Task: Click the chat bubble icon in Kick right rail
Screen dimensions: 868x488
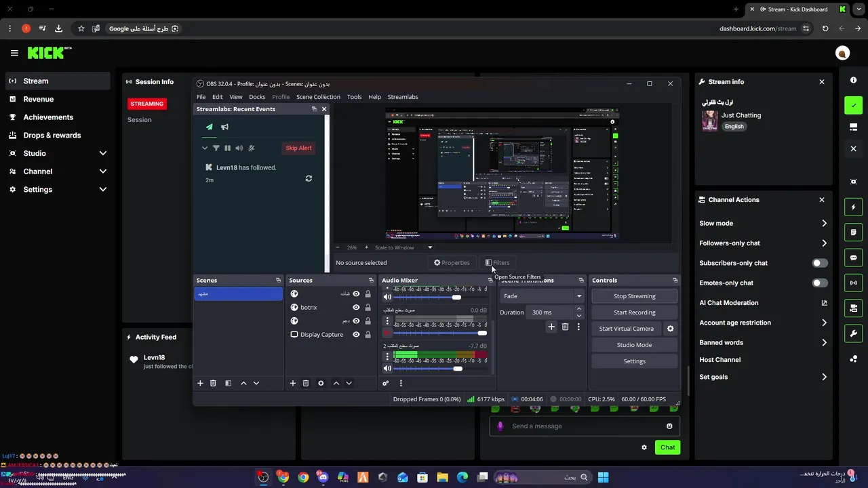Action: (853, 258)
